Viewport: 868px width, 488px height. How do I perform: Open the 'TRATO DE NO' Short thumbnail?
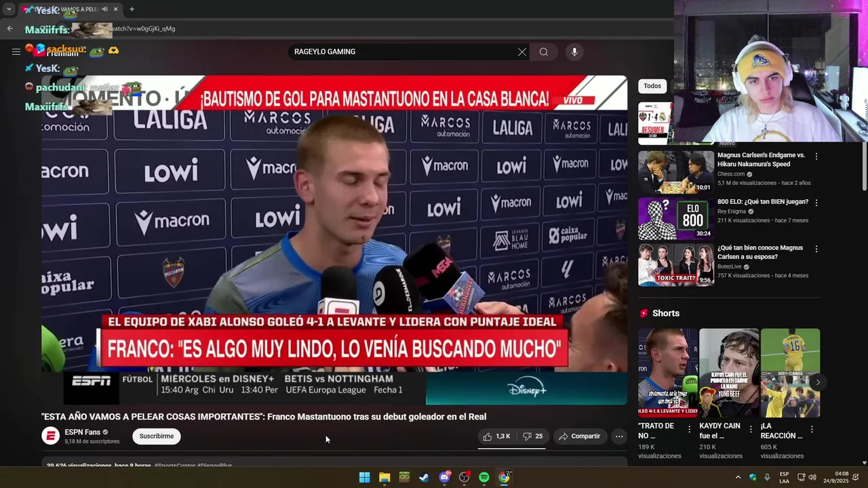tap(668, 373)
